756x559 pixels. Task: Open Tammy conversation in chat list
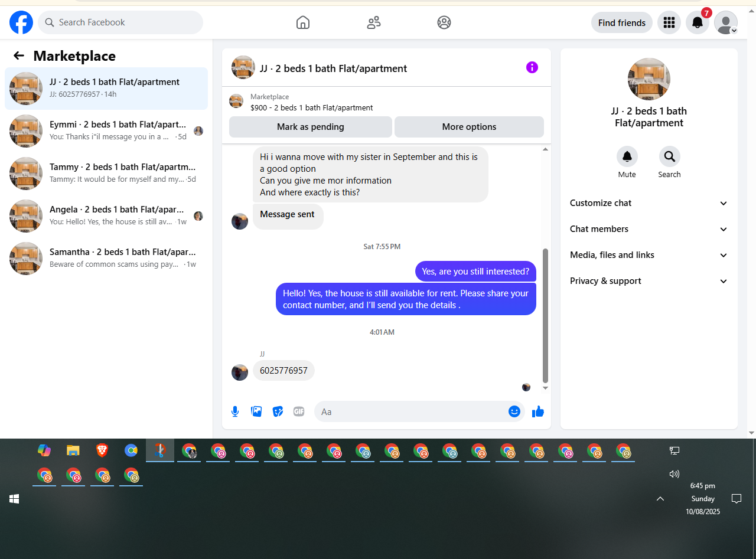(x=106, y=174)
